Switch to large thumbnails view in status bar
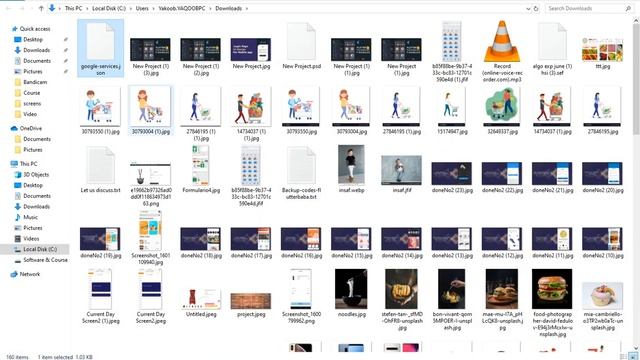Viewport: 640px width, 360px height. tap(633, 357)
